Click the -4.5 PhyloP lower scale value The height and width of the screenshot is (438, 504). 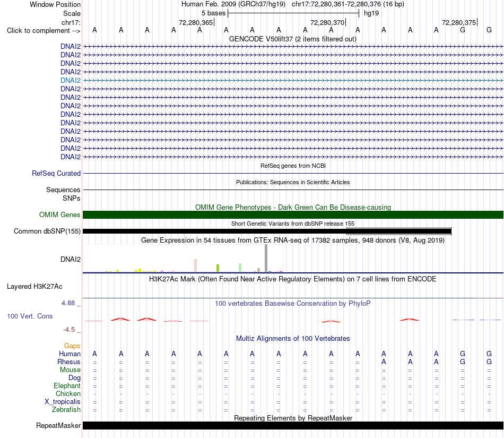pyautogui.click(x=69, y=330)
